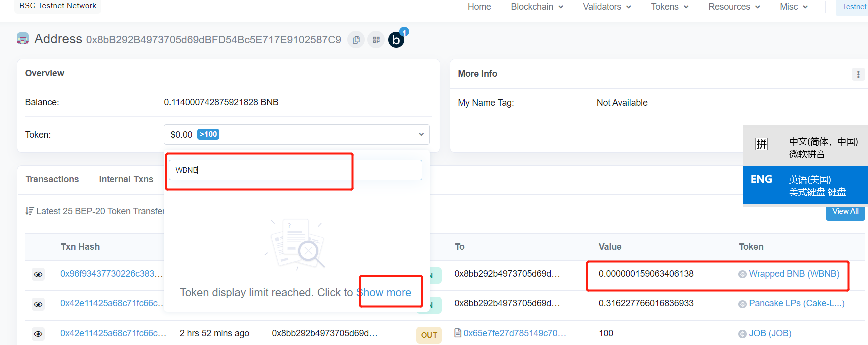Click the Wrapped BNB token logo icon
This screenshot has height=345, width=868.
(742, 274)
